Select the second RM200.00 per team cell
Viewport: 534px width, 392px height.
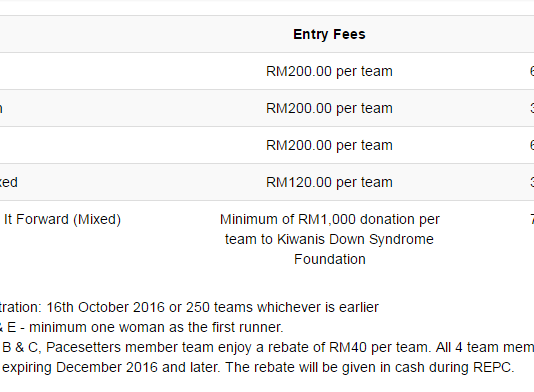[329, 108]
